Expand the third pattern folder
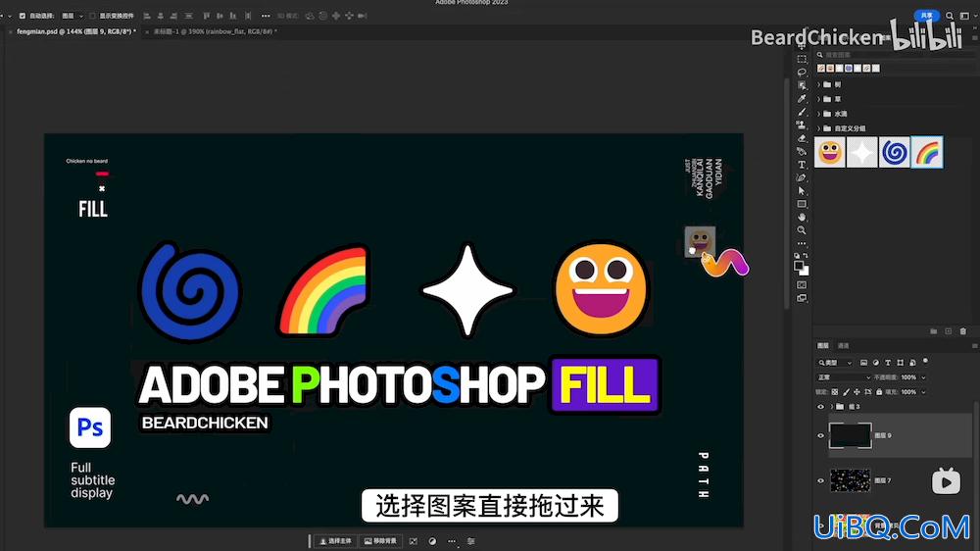 (818, 114)
